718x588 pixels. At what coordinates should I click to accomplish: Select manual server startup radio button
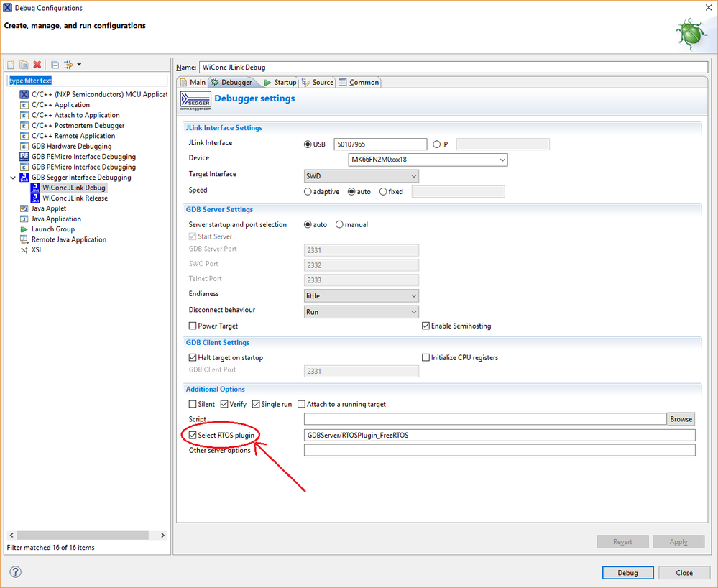click(339, 225)
